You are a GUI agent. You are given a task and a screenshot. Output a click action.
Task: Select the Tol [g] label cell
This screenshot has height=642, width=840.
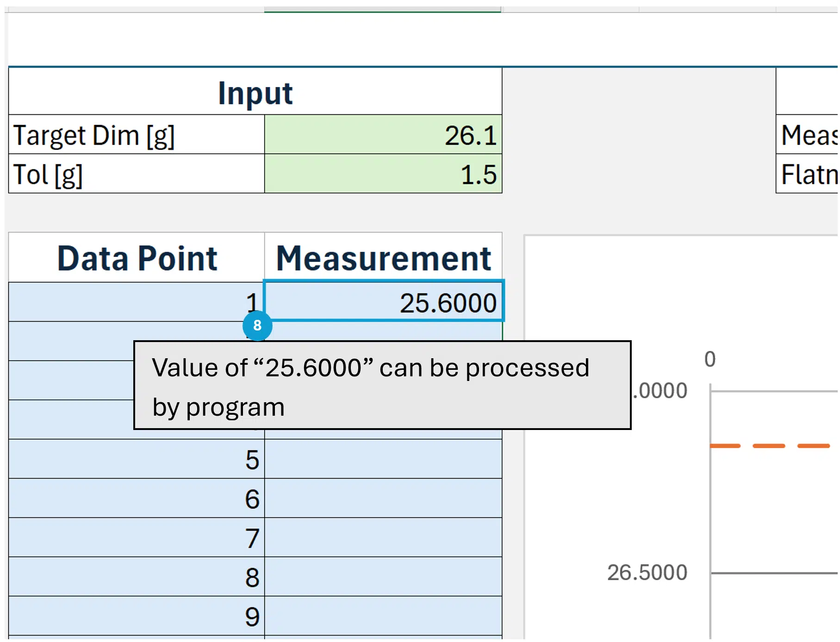pyautogui.click(x=137, y=174)
